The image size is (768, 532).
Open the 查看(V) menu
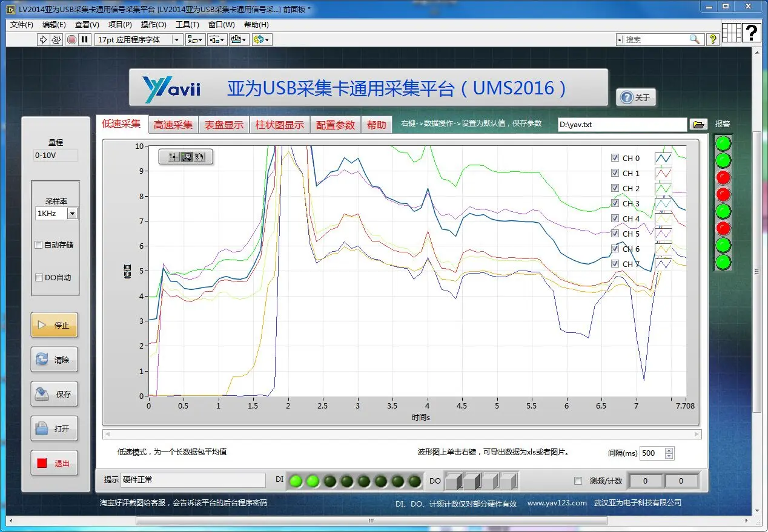[x=87, y=25]
